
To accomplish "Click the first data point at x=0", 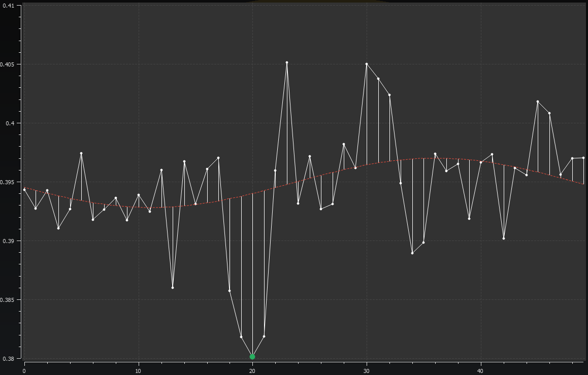I will tap(24, 189).
